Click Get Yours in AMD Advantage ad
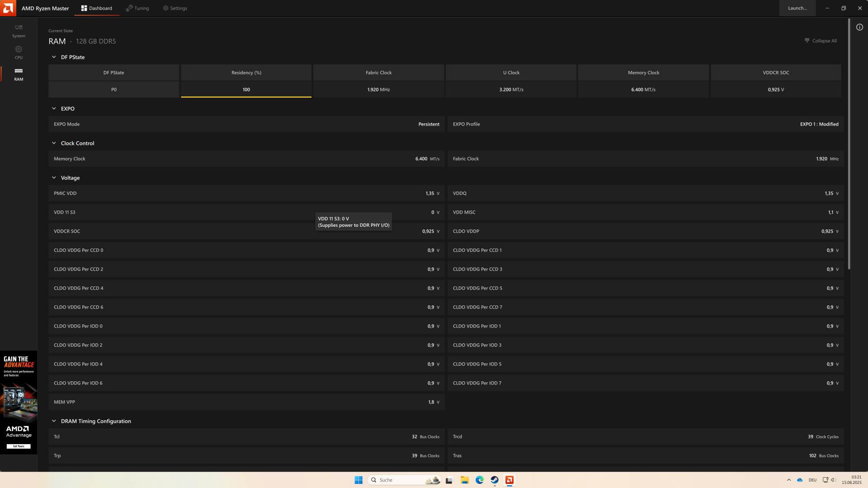Screen dimensions: 868x488 coord(19,446)
